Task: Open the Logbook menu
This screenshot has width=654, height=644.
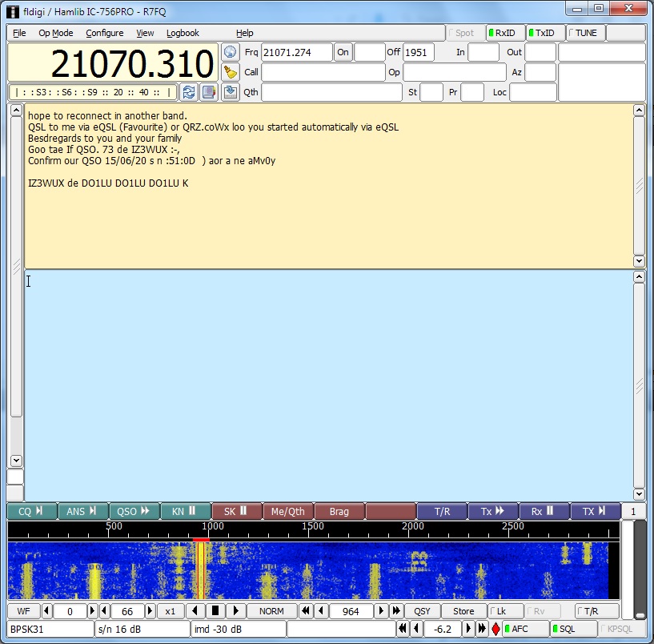Action: (183, 33)
